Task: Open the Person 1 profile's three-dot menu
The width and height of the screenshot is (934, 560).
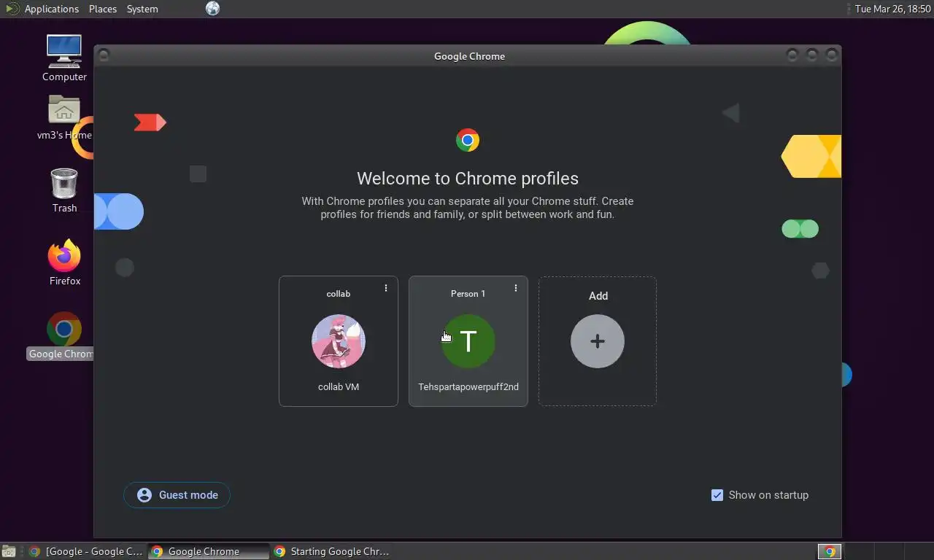Action: (516, 288)
